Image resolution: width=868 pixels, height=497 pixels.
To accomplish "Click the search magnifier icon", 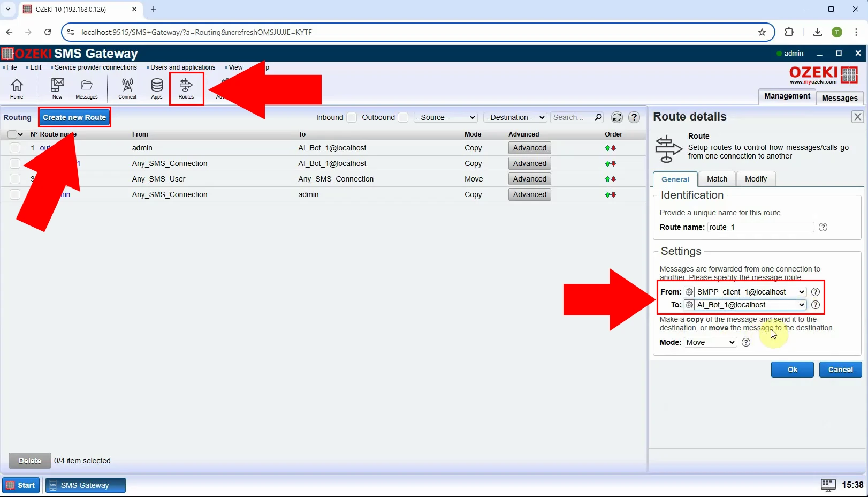I will [x=598, y=117].
